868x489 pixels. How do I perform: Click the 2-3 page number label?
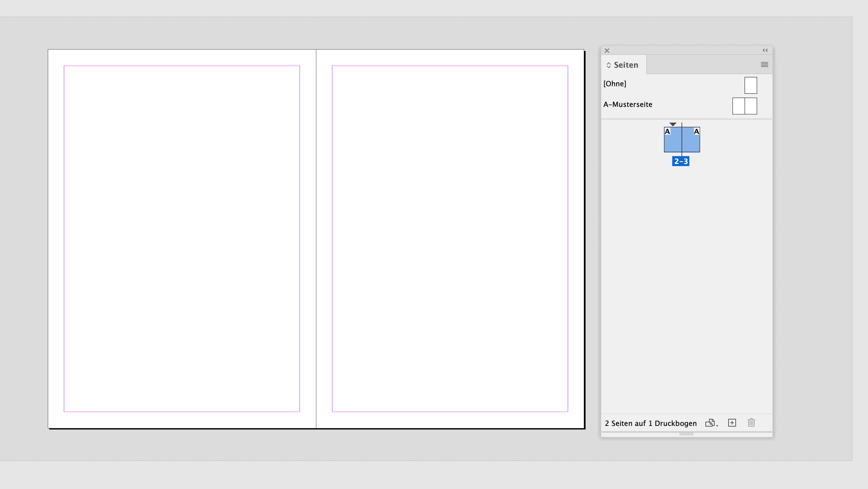pyautogui.click(x=681, y=161)
